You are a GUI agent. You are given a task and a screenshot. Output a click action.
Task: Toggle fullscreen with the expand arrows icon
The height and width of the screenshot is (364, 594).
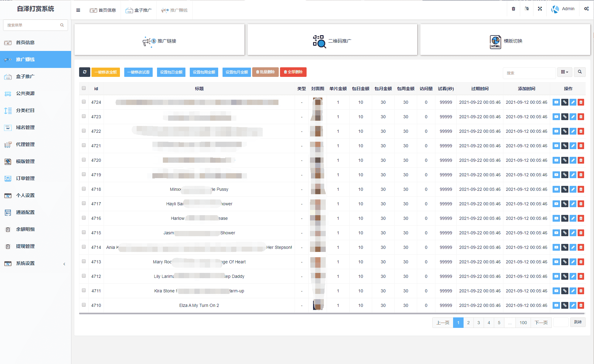[540, 9]
